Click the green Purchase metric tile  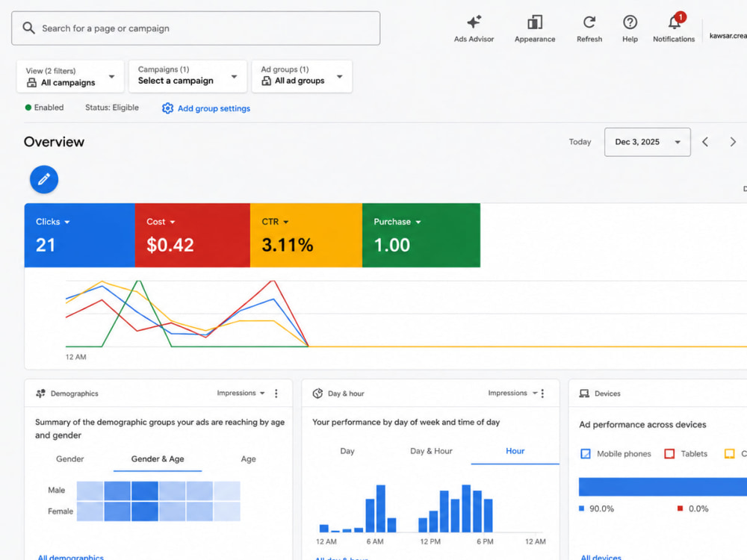click(421, 235)
